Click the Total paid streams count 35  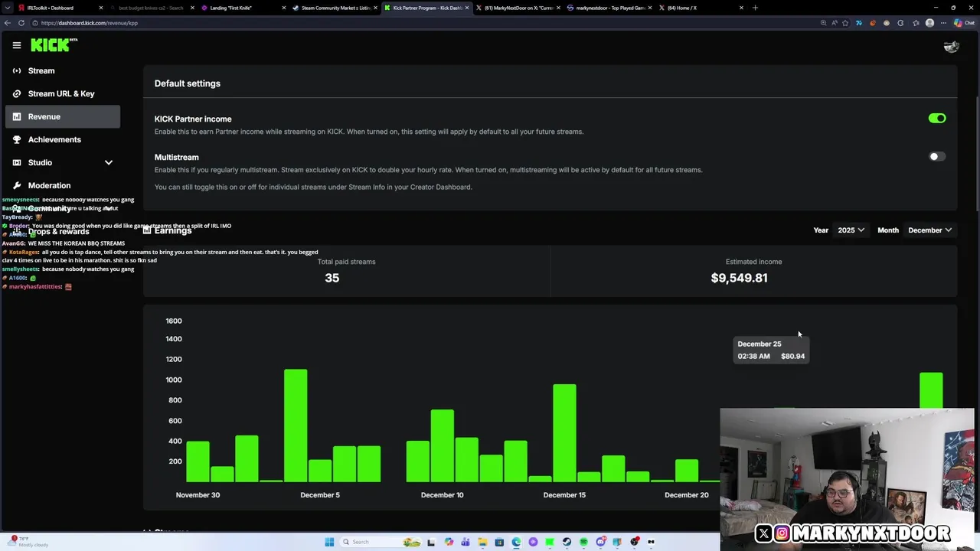pyautogui.click(x=332, y=278)
